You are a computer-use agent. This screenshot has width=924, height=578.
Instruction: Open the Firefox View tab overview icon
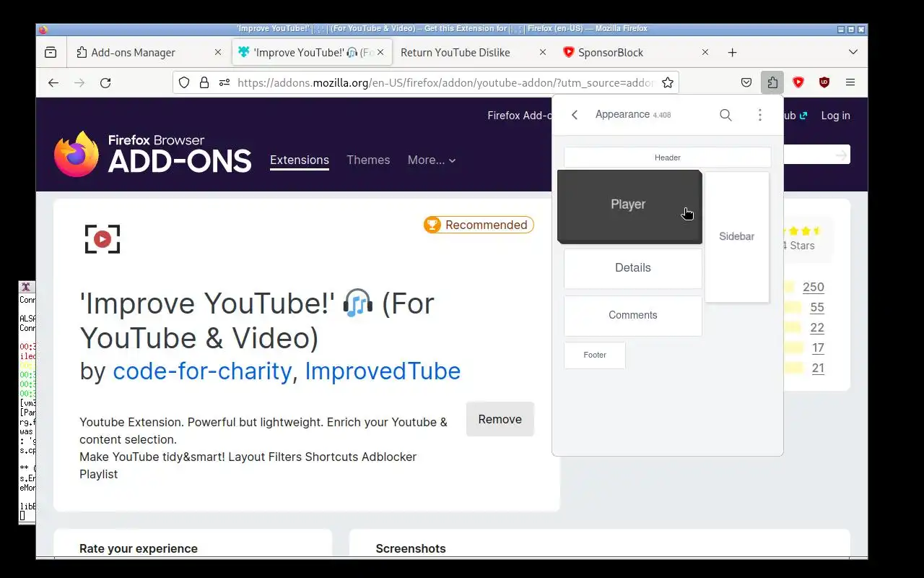[51, 52]
